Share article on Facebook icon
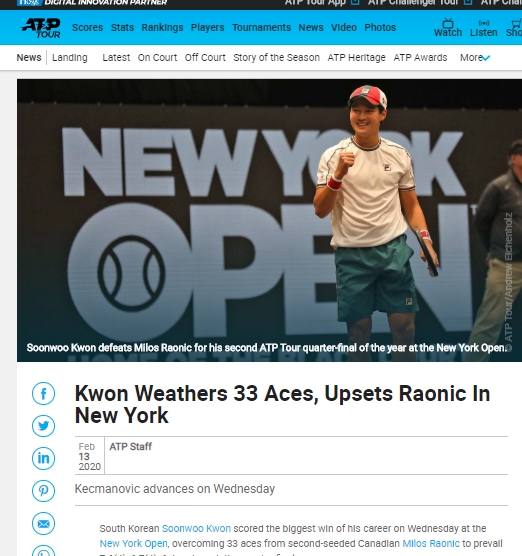522x556 pixels. 43,393
